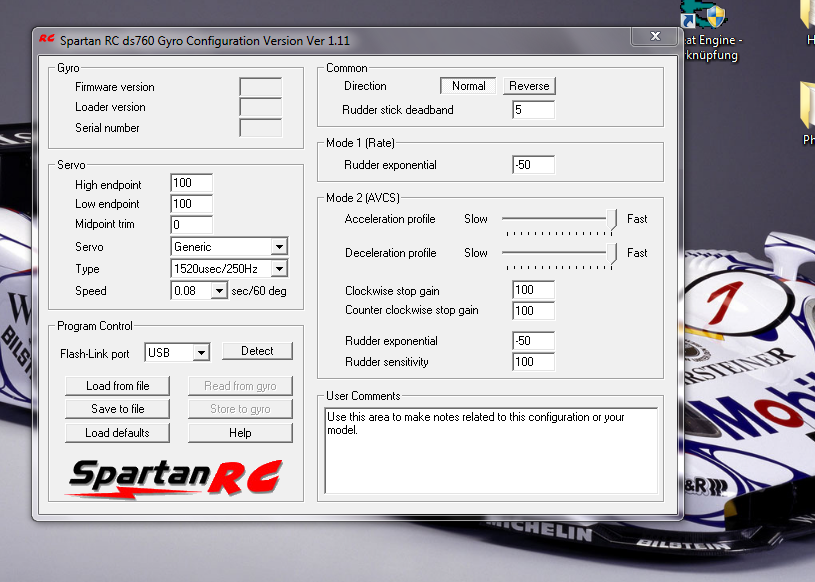Click the Acceleration profile slider thumb
This screenshot has height=582, width=815.
pos(612,219)
